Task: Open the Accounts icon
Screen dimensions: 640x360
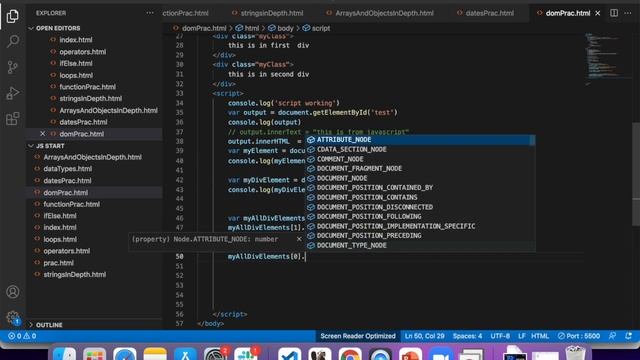Action: coord(13,292)
